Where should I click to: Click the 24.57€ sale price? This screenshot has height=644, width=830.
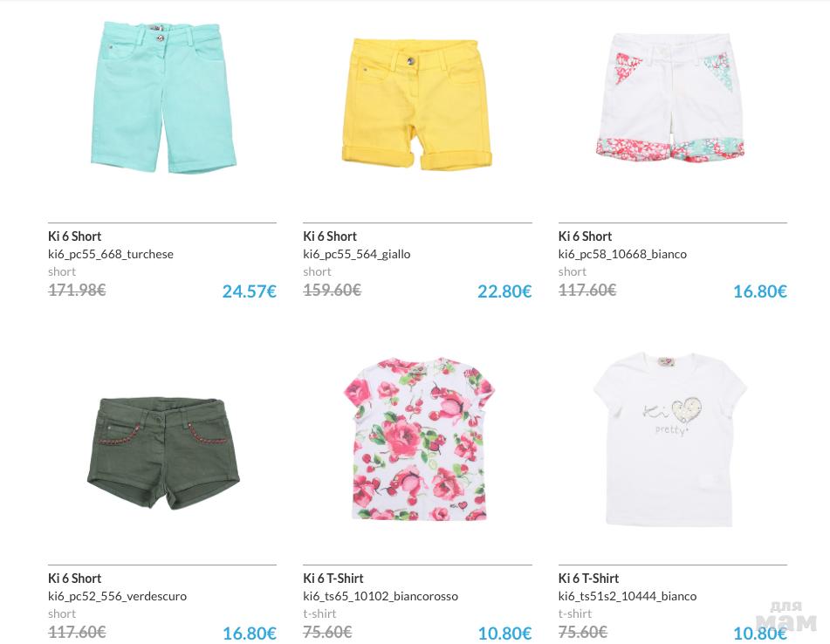[x=249, y=291]
